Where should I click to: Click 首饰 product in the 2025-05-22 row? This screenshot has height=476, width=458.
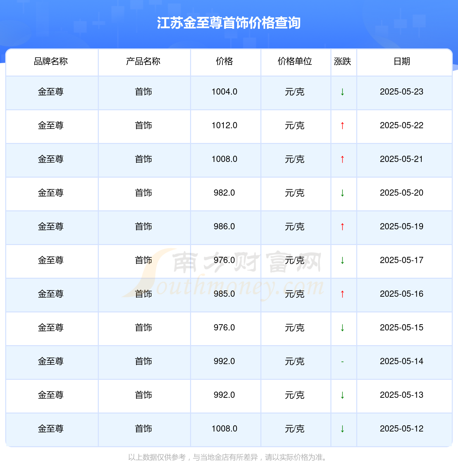(x=143, y=126)
